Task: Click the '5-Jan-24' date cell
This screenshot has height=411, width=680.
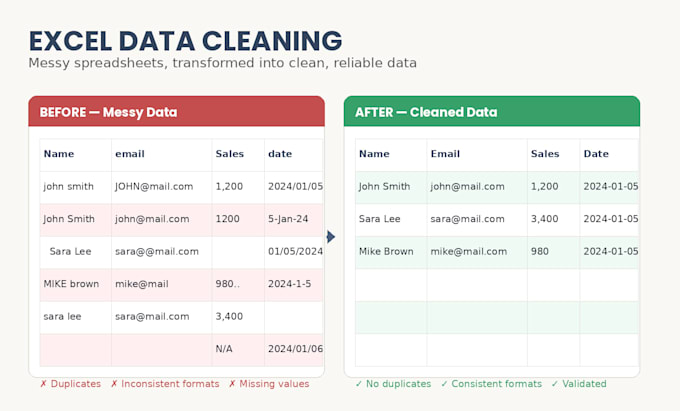Action: pos(288,219)
